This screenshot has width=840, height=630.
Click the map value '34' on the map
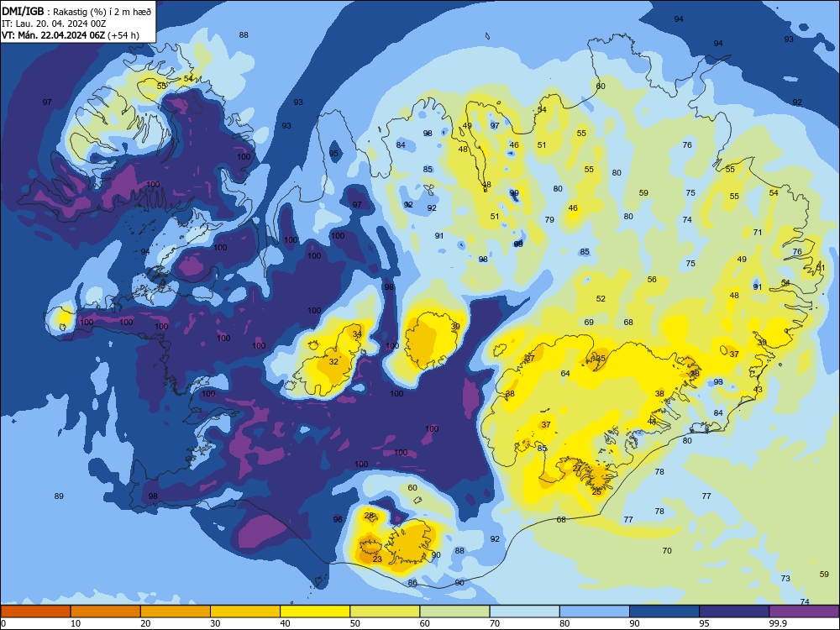tap(357, 334)
